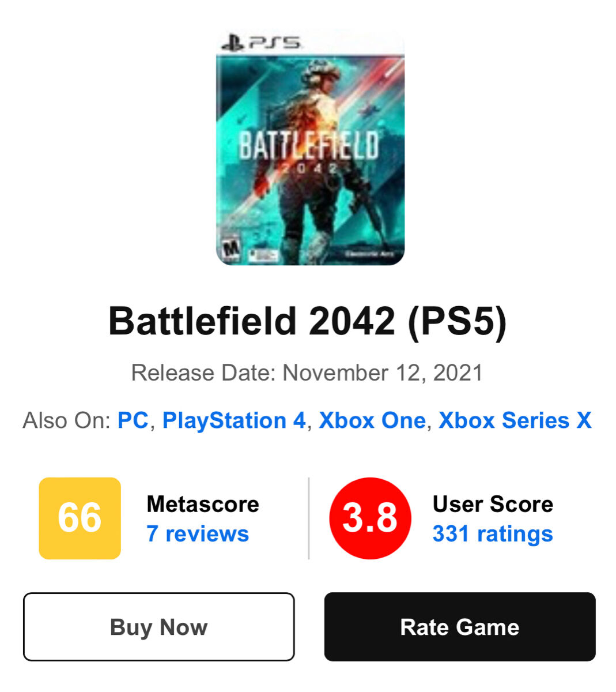Click the User Score label text

(493, 504)
